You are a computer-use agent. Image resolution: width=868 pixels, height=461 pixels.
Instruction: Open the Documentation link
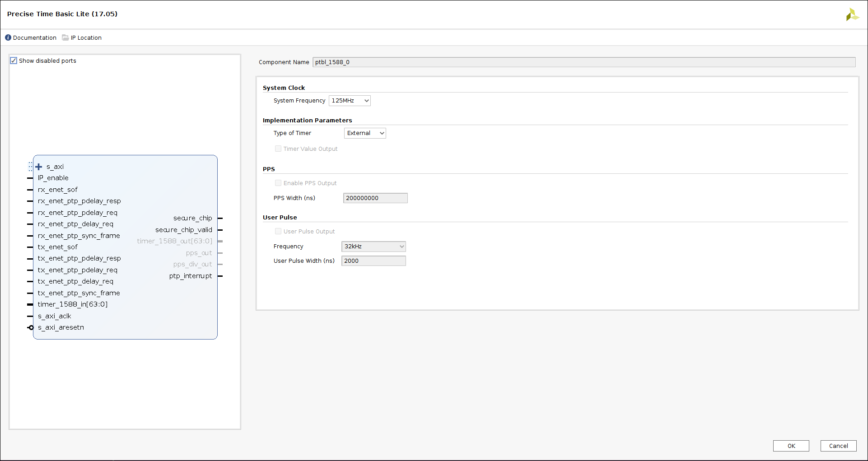[35, 37]
